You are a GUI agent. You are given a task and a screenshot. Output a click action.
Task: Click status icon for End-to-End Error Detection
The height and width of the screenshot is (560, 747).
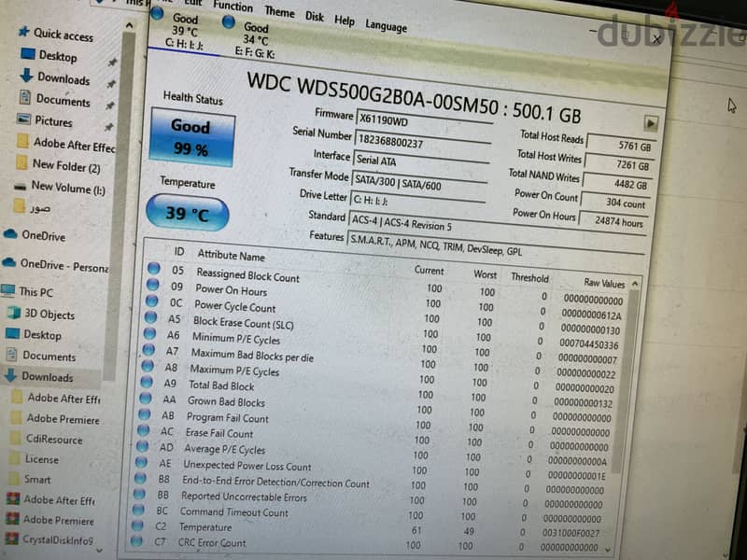[140, 478]
